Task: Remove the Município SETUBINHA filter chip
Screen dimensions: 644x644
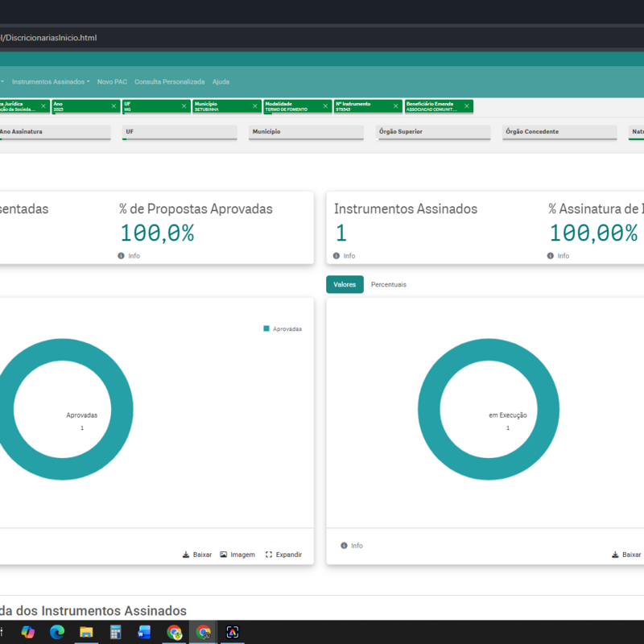Action: click(254, 106)
